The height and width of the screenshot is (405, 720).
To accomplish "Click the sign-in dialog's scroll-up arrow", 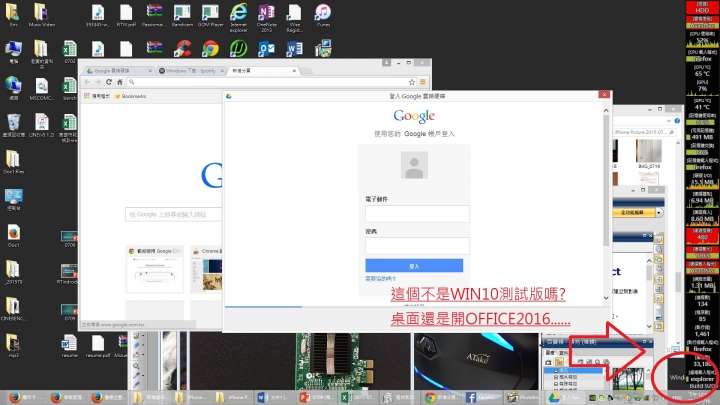I will (x=606, y=110).
